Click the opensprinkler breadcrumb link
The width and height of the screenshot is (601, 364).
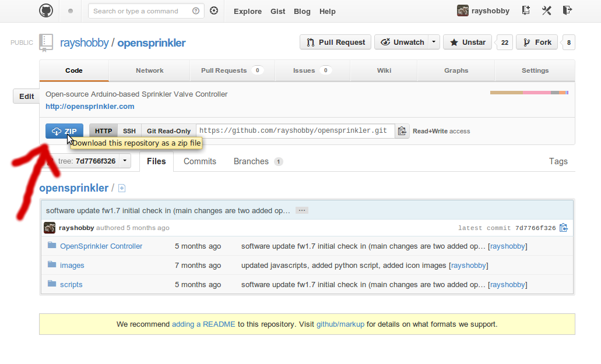pyautogui.click(x=74, y=188)
